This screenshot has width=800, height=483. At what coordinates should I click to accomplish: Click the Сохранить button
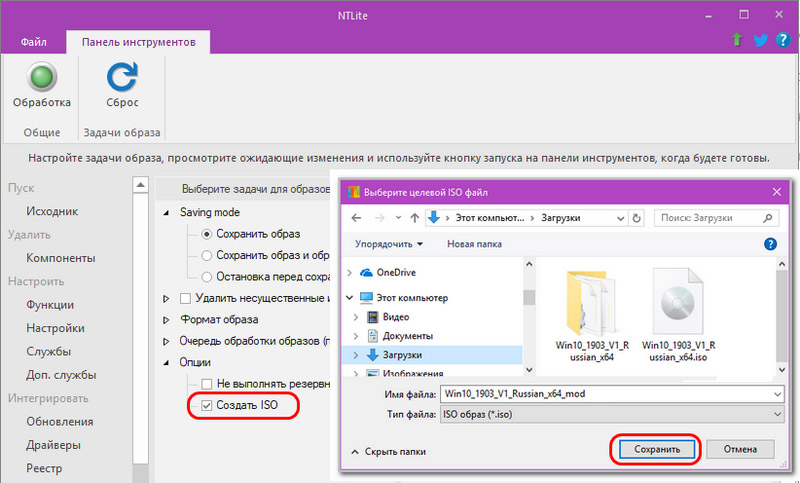coord(657,449)
